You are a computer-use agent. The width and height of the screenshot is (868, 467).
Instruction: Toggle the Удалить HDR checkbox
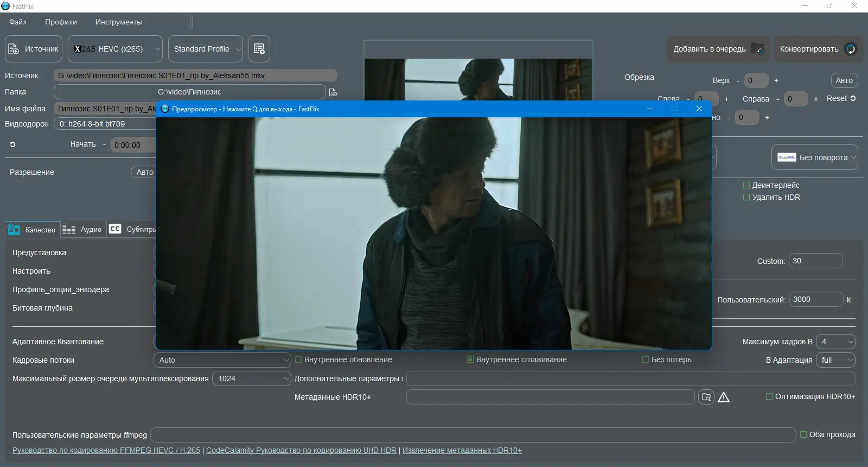coord(746,197)
